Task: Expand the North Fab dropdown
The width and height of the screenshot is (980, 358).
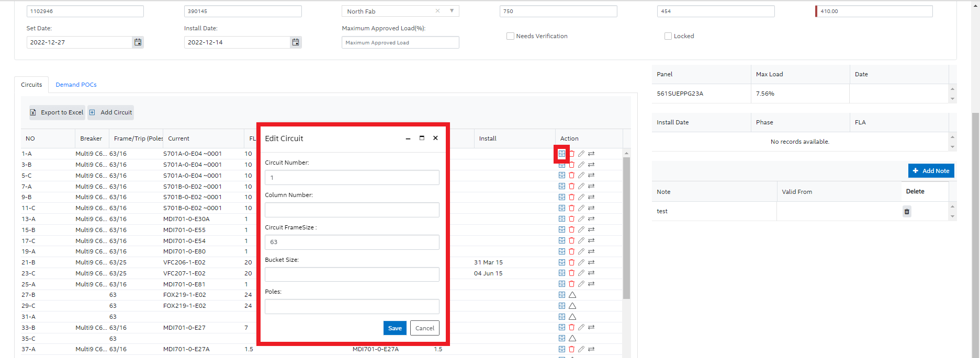Action: click(452, 11)
